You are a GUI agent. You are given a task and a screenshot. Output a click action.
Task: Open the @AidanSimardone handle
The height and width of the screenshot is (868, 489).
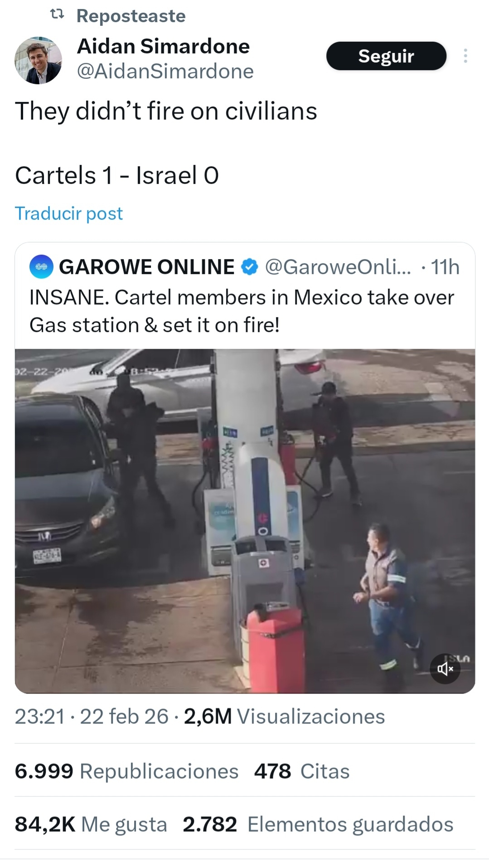pos(165,71)
